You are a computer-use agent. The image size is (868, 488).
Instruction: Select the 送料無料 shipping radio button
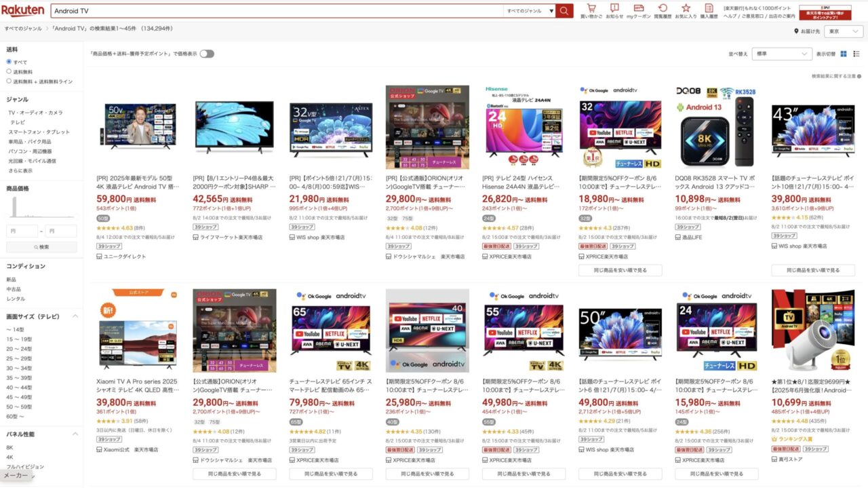click(9, 71)
